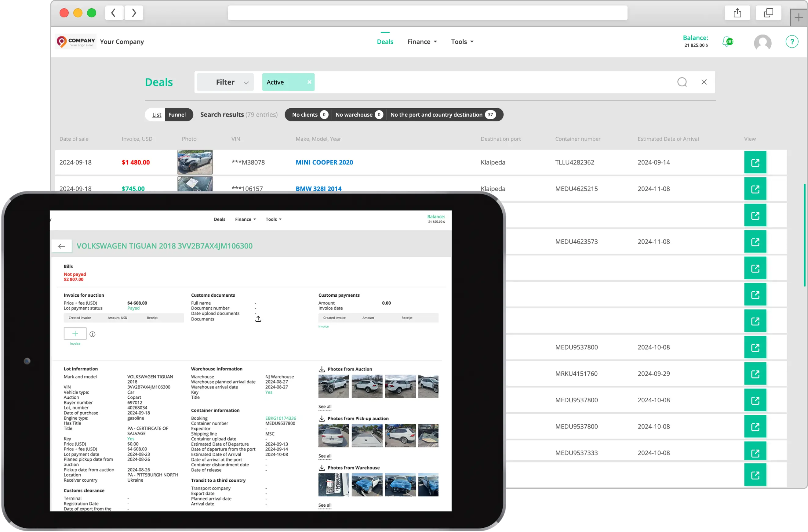Open the MINI COOPER 2020 link

click(324, 162)
